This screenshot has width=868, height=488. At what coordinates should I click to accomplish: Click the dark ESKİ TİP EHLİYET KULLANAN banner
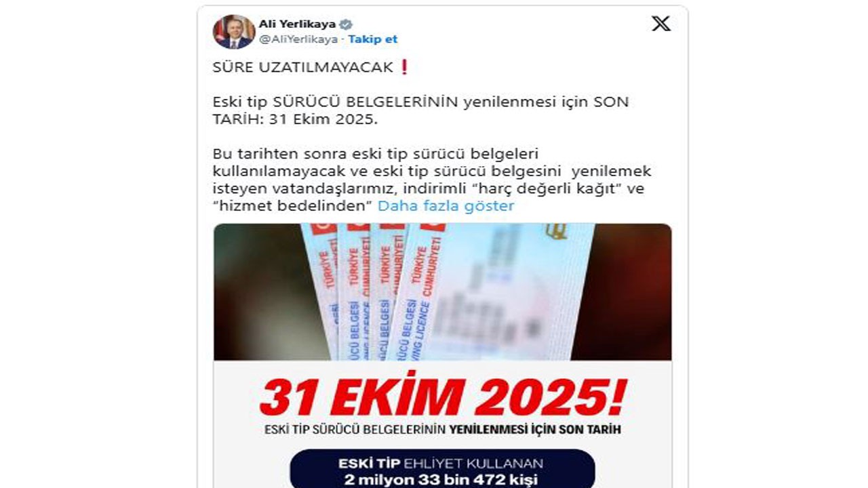point(442,469)
